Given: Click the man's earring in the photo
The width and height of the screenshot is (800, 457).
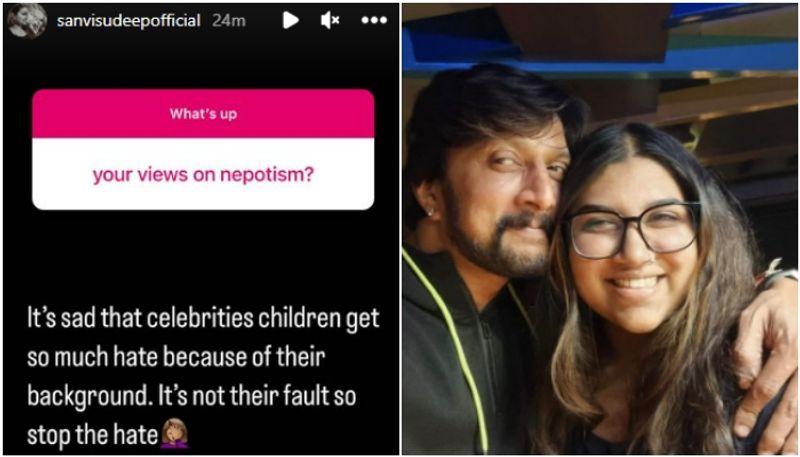Looking at the screenshot, I should 431,212.
